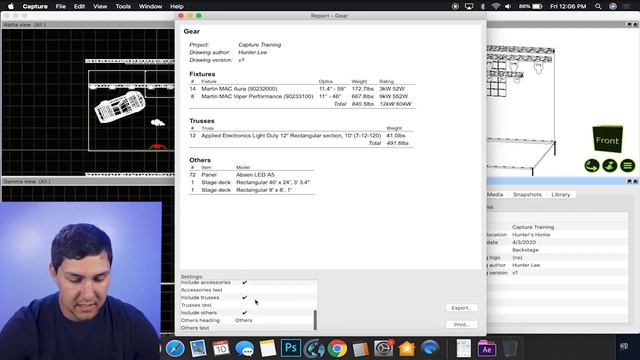Open the Tools menu

(123, 6)
